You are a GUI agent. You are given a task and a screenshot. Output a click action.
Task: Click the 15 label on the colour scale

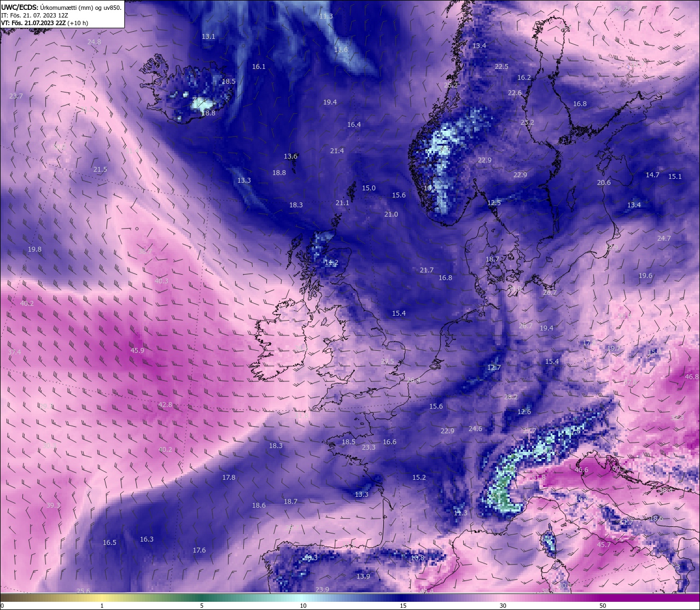point(403,606)
